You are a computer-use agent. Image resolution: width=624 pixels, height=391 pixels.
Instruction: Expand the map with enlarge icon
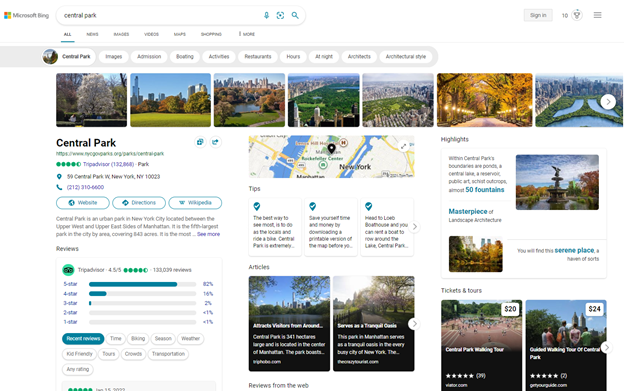coord(403,146)
